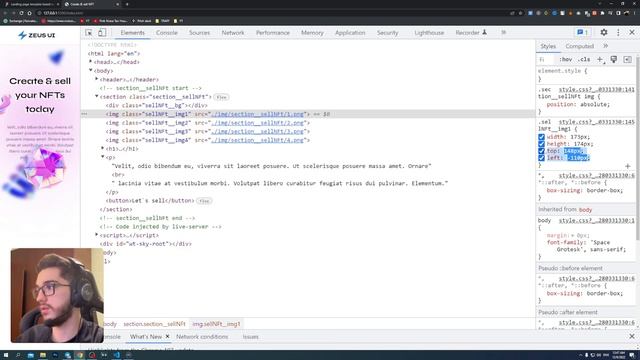Viewport: 640px width, 360px height.
Task: Open a new Chrome tab
Action: [127, 4]
